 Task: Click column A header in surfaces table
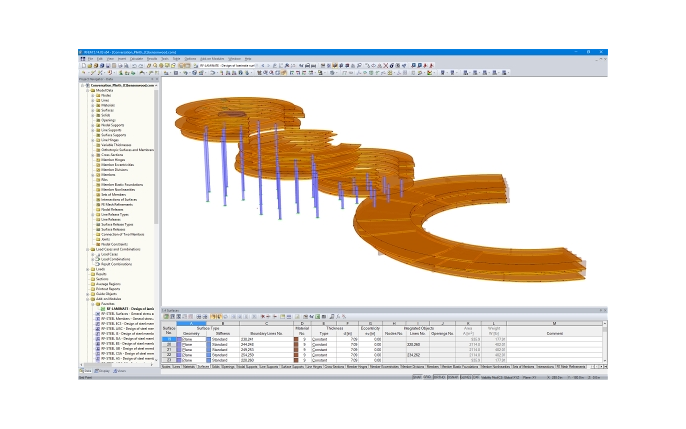pyautogui.click(x=191, y=324)
